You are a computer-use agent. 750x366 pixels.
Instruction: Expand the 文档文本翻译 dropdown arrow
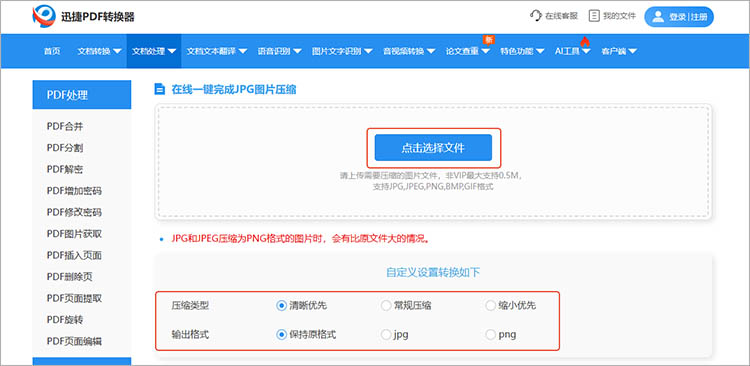click(243, 51)
